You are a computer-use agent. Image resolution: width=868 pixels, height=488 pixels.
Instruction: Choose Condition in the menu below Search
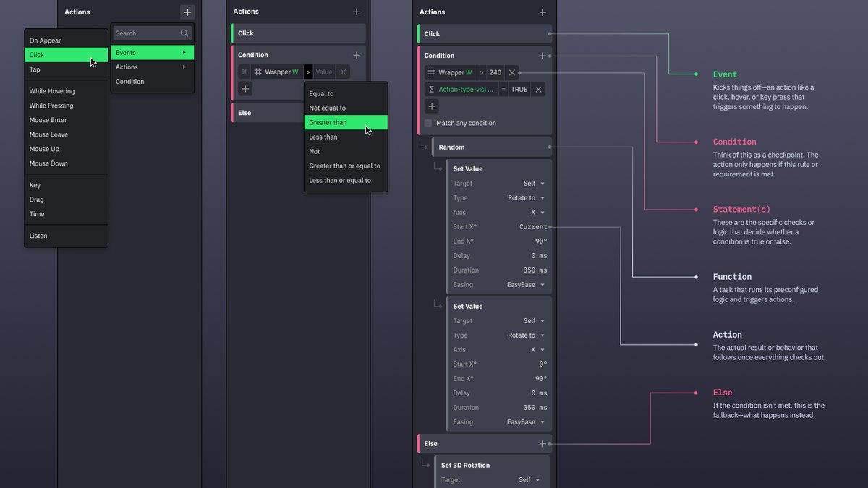click(x=153, y=82)
